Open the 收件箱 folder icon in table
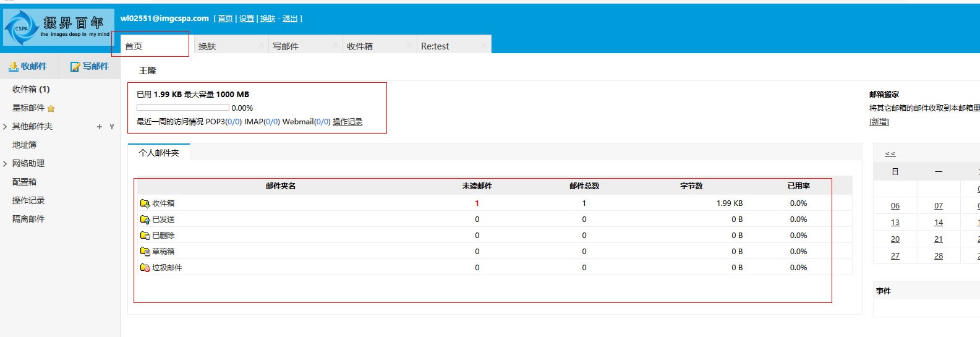Image resolution: width=980 pixels, height=337 pixels. click(145, 203)
